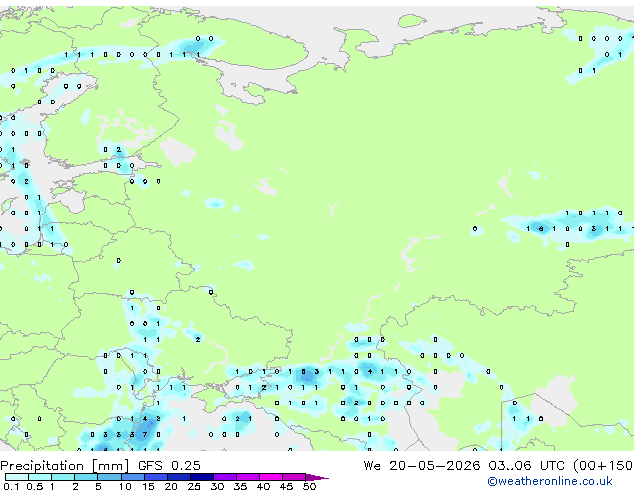Click the "(00+150" forecast offset text
634x490 pixels.
603,466
